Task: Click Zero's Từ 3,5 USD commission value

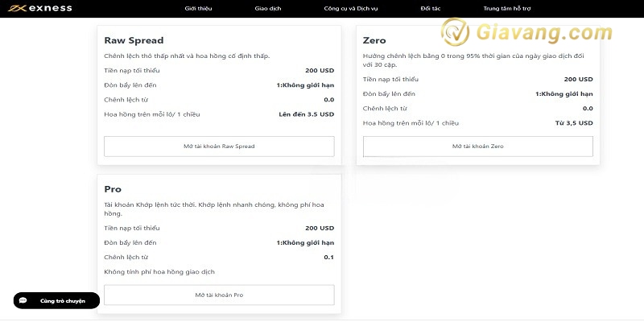Action: (574, 123)
